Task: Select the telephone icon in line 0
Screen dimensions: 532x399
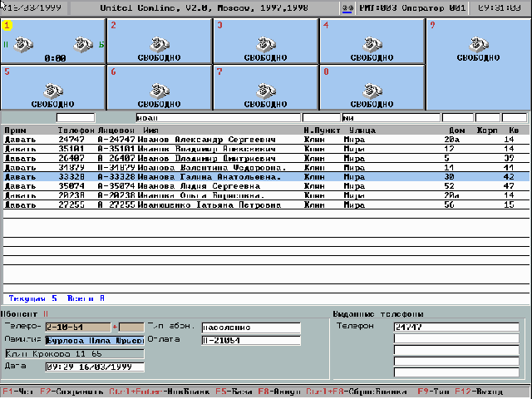Action: click(x=372, y=91)
